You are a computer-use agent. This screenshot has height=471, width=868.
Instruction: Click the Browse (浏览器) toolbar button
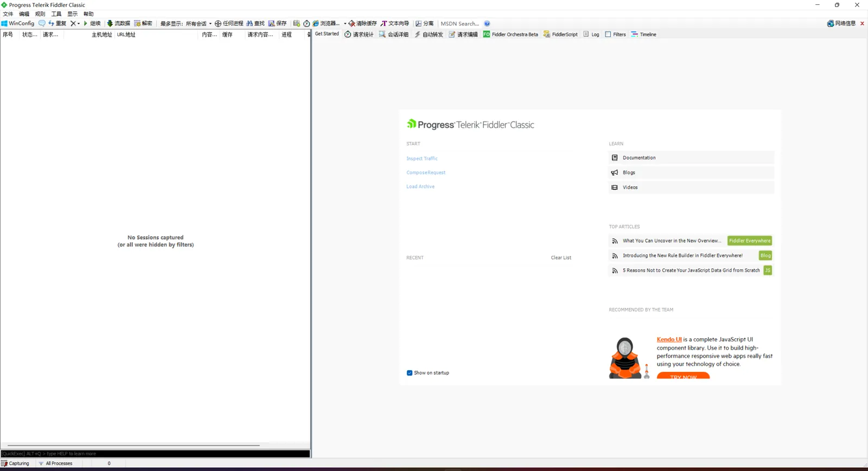click(x=326, y=23)
